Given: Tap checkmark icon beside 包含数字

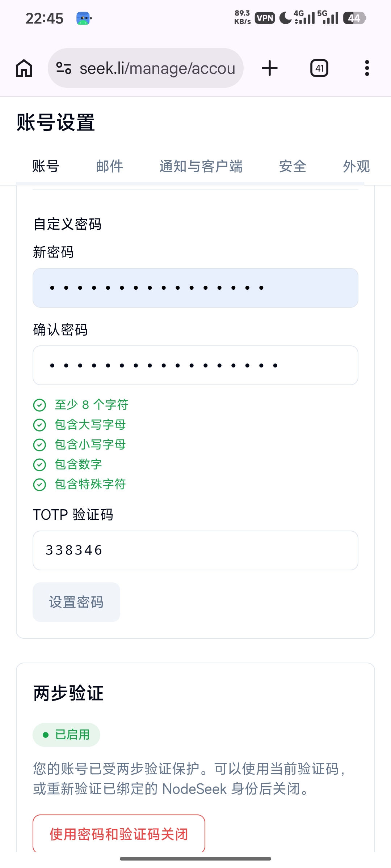Looking at the screenshot, I should pyautogui.click(x=39, y=465).
